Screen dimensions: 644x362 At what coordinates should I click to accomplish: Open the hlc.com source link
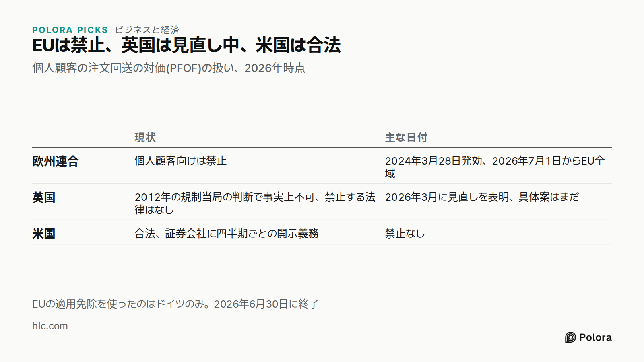tap(50, 326)
